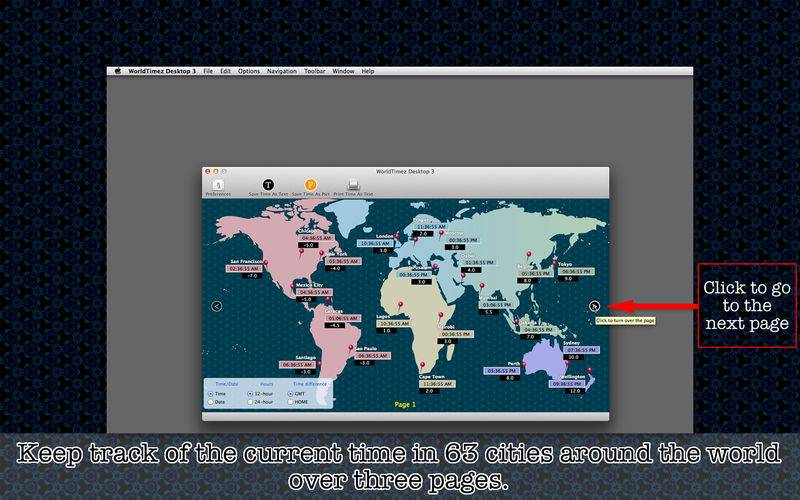The height and width of the screenshot is (500, 800).
Task: Click the London map pin
Action: [x=396, y=237]
